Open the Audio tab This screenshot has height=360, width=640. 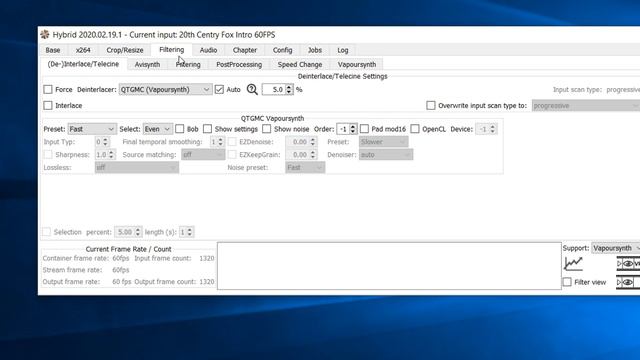coord(208,50)
